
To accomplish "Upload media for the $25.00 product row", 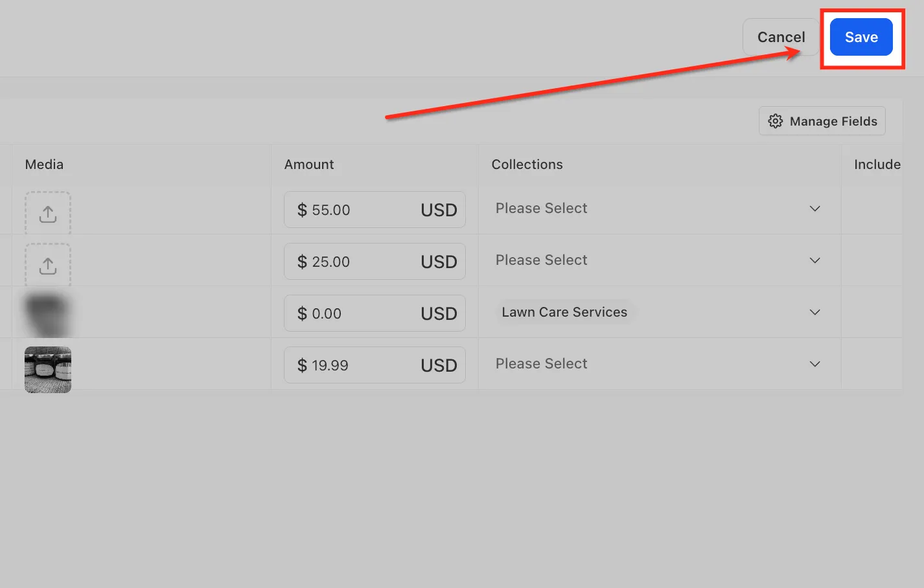I will [x=48, y=265].
